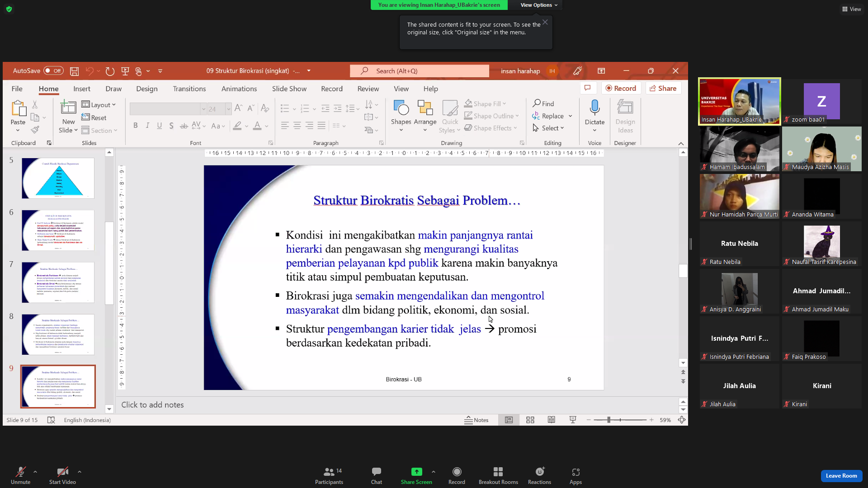Click Find in Editing group
Image resolution: width=868 pixels, height=488 pixels.
click(543, 103)
